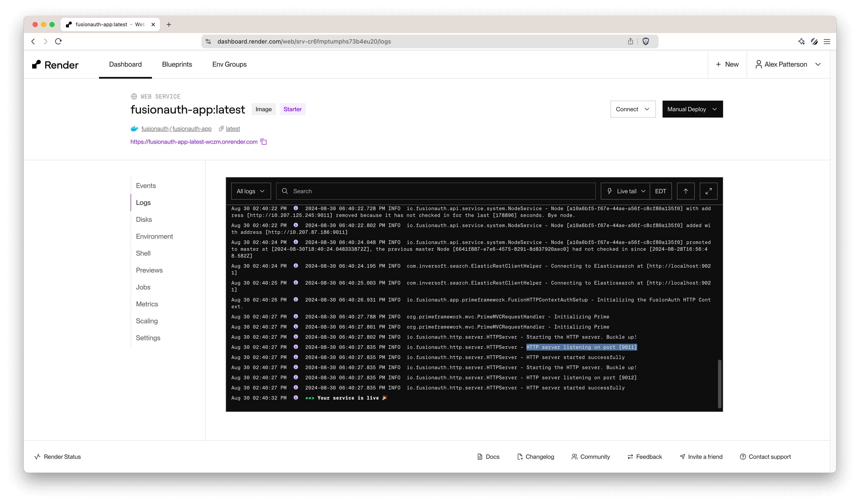Open Render Status in footer

(58, 457)
